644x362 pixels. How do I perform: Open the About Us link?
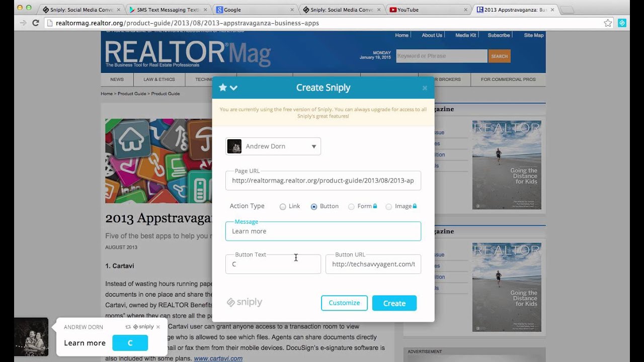click(432, 35)
